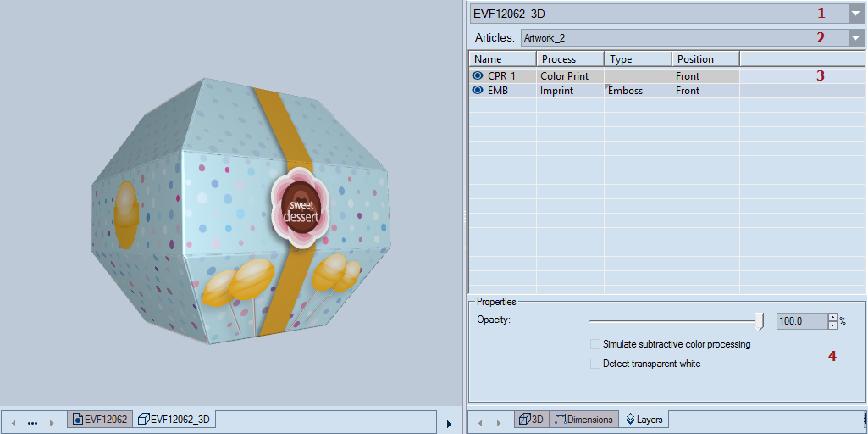
Task: Select the Layers panel tab
Action: (x=644, y=419)
